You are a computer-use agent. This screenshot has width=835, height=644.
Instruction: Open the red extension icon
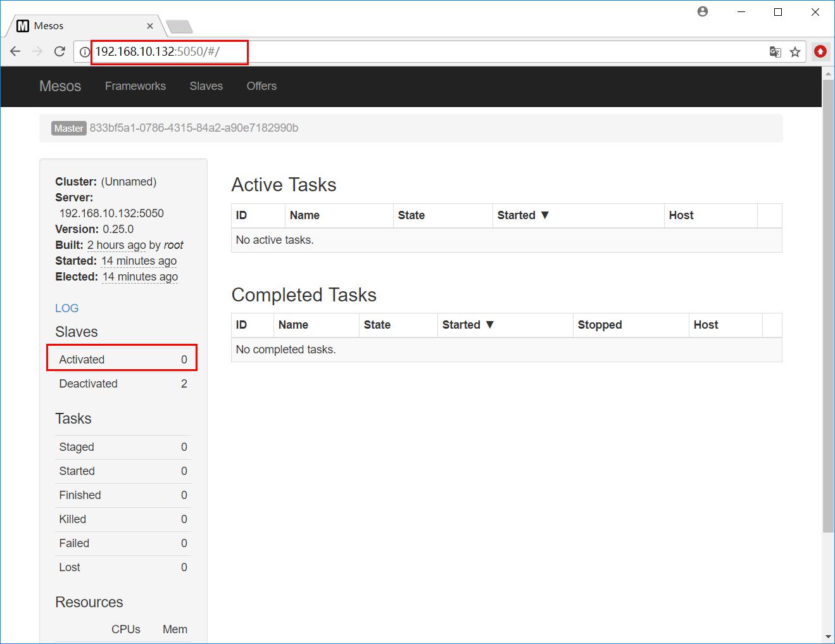coord(820,51)
